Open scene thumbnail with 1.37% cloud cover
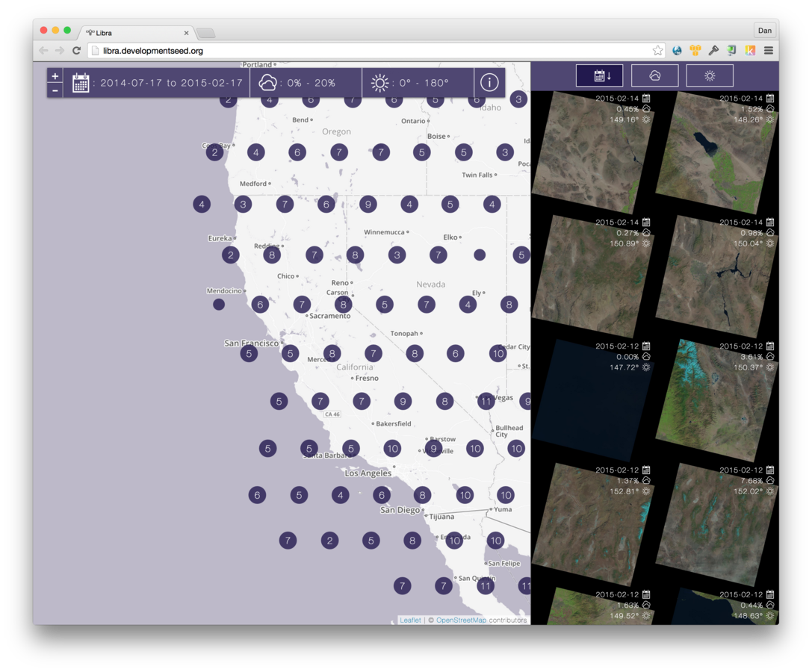The width and height of the screenshot is (812, 672). (x=592, y=524)
